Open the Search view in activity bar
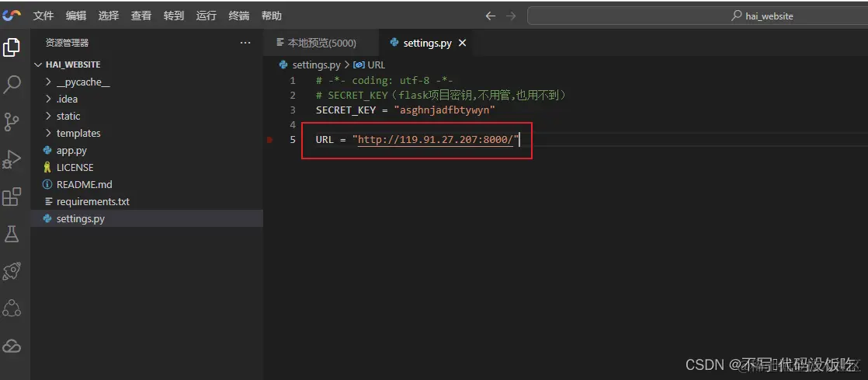868x380 pixels. [x=12, y=85]
